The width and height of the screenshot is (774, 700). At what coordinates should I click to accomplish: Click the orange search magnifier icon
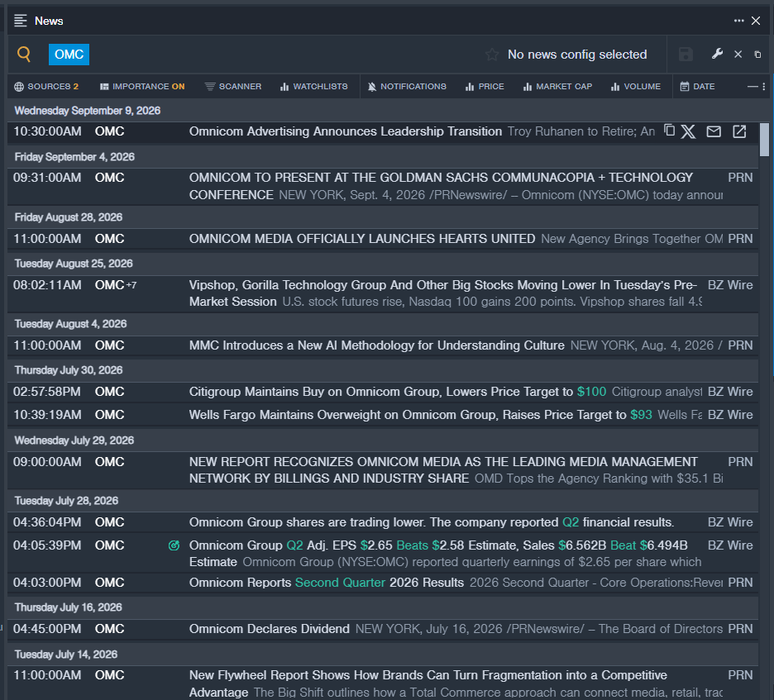click(x=24, y=55)
